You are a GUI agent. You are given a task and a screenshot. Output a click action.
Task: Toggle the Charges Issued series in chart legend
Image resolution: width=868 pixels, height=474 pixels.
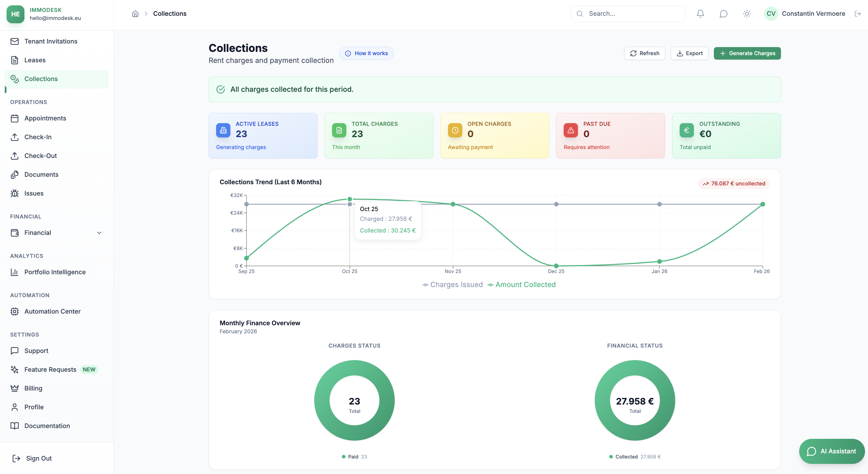[453, 285]
